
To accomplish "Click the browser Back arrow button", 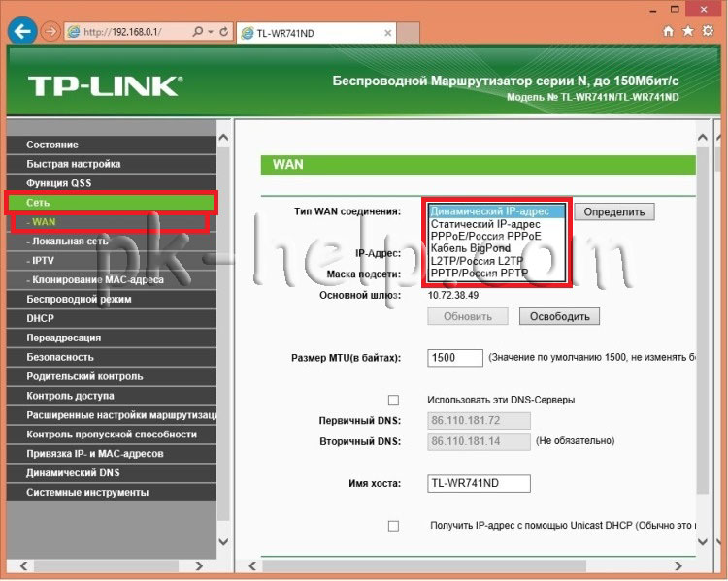I will 21,32.
